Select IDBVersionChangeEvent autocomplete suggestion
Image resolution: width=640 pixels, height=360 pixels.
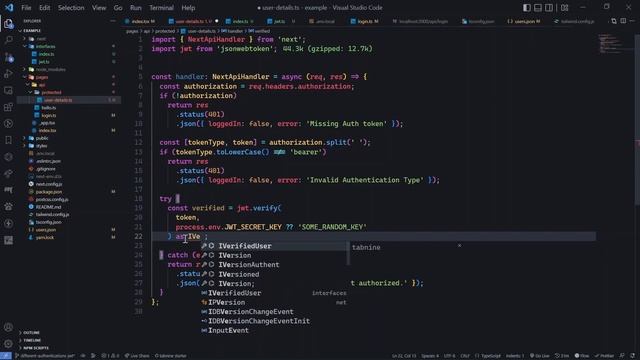pyautogui.click(x=273, y=312)
